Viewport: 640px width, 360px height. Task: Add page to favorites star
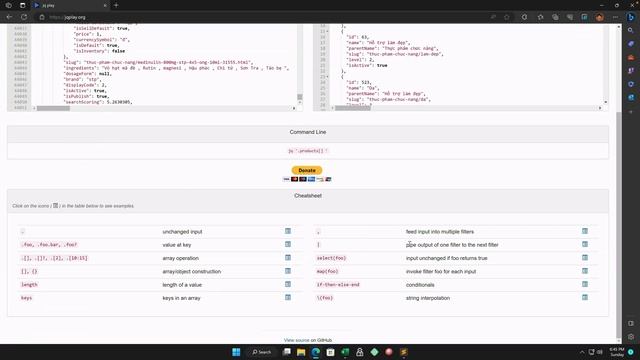(x=507, y=17)
